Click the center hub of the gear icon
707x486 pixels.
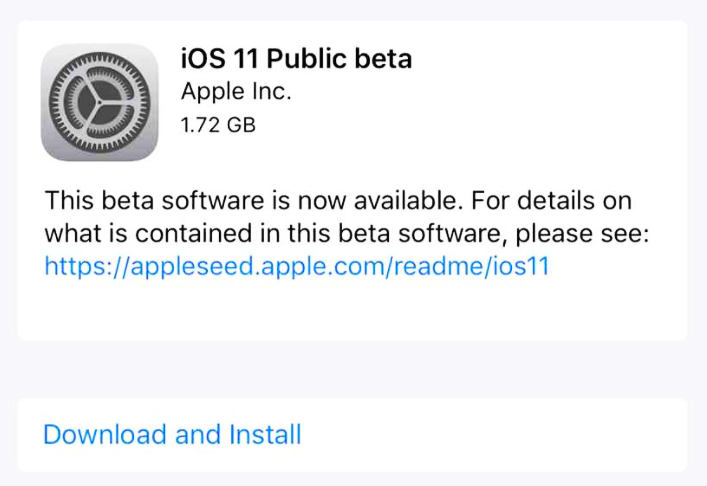(x=100, y=103)
